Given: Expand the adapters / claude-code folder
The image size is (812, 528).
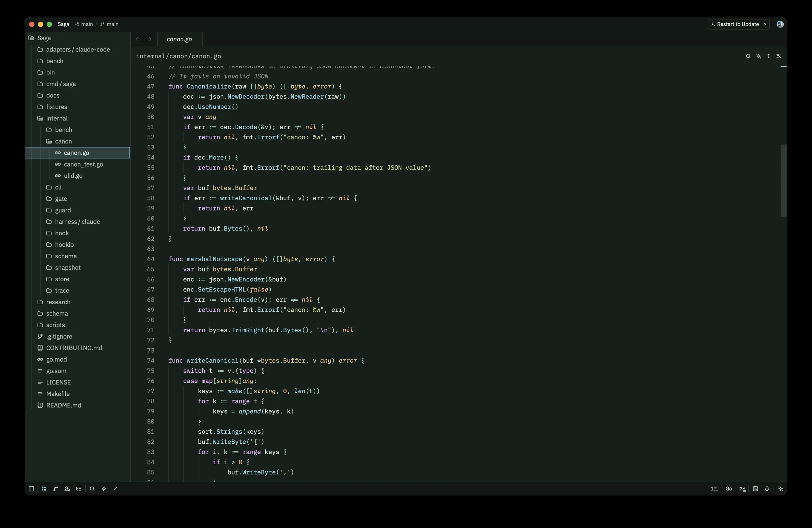Looking at the screenshot, I should (77, 49).
